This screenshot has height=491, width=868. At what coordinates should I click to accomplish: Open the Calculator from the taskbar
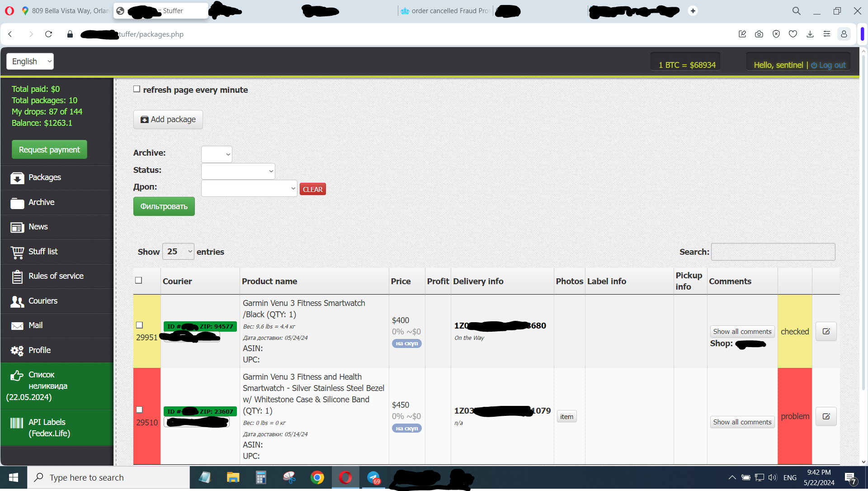[x=261, y=477]
